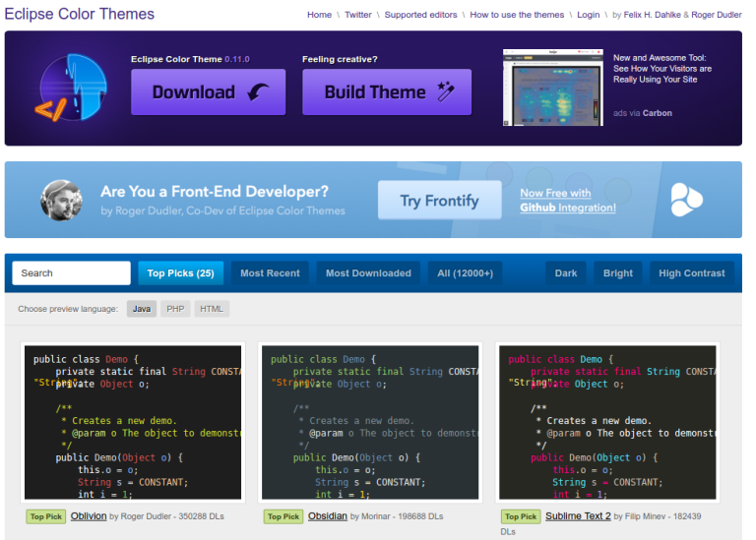Click 'by Filip Minev - 182439' text
This screenshot has height=540, width=756.
[658, 516]
